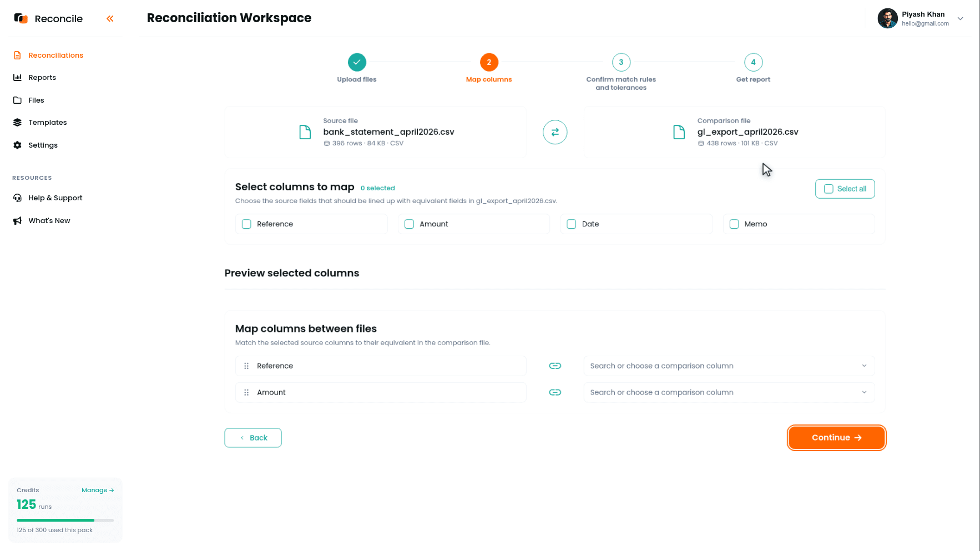Expand the Piyash Khan account menu chevron
Screen dimensions: 980x551
pyautogui.click(x=960, y=18)
